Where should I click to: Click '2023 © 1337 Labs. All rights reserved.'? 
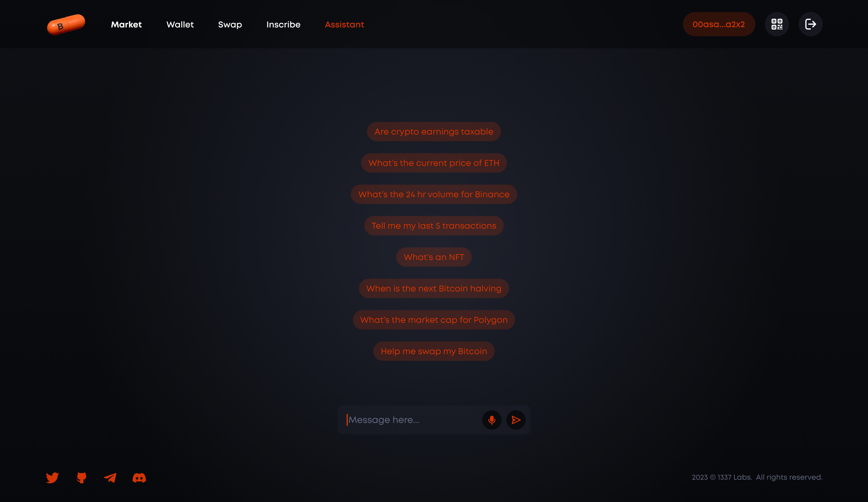click(757, 477)
